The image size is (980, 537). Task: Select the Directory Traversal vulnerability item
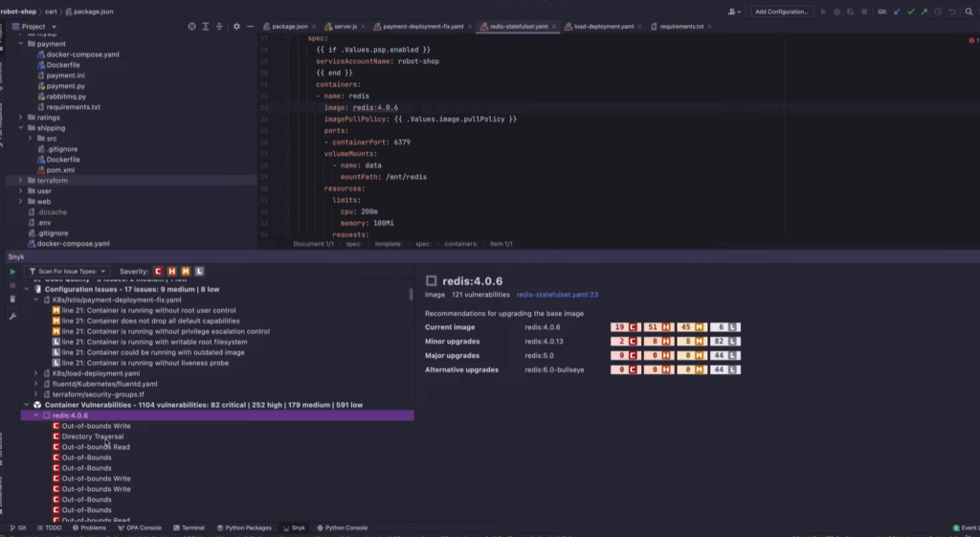click(x=93, y=436)
